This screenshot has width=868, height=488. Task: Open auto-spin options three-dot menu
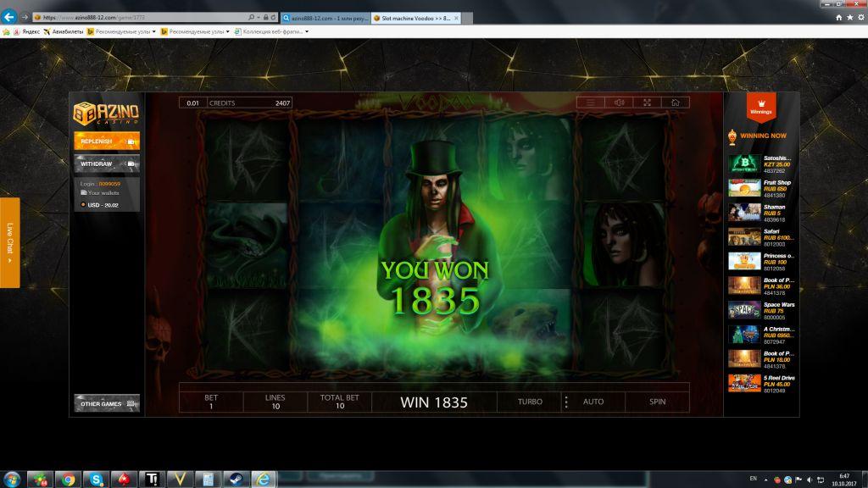(x=565, y=402)
